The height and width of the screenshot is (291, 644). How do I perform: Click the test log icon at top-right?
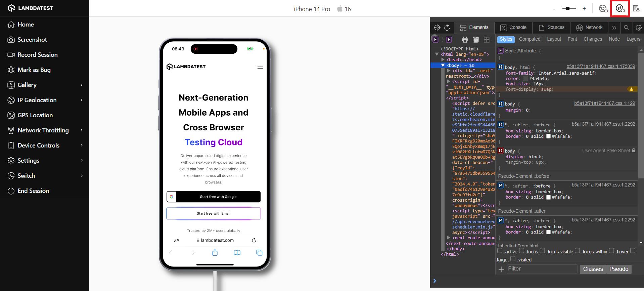[x=636, y=8]
